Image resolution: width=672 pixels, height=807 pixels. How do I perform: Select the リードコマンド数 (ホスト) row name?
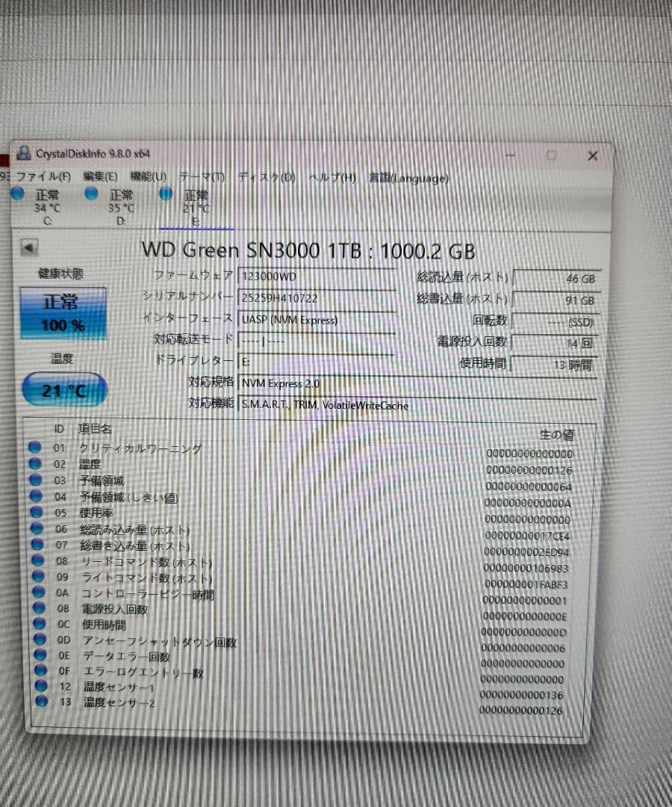pyautogui.click(x=146, y=562)
